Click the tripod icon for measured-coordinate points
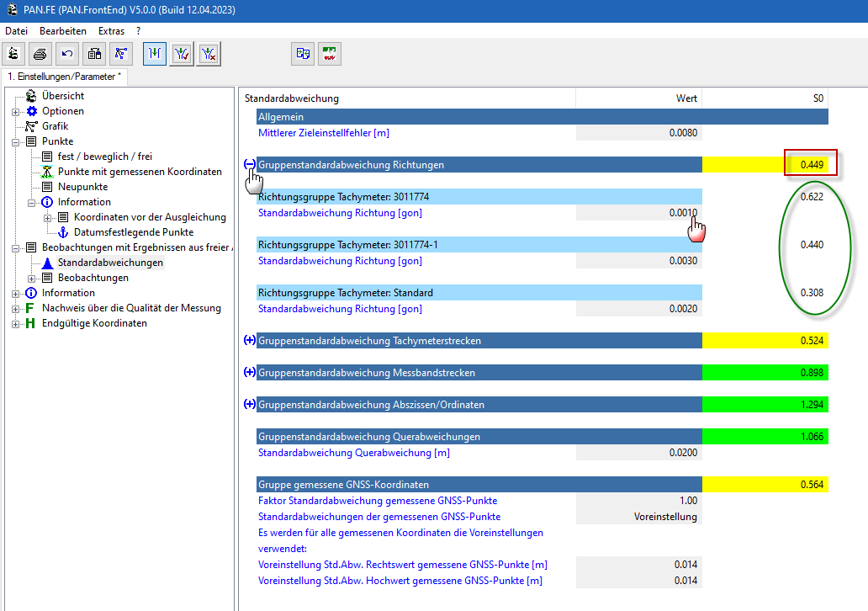Image resolution: width=868 pixels, height=611 pixels. (47, 172)
